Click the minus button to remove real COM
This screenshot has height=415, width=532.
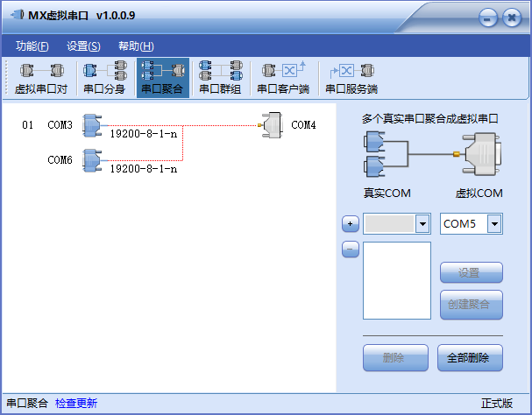tap(351, 250)
